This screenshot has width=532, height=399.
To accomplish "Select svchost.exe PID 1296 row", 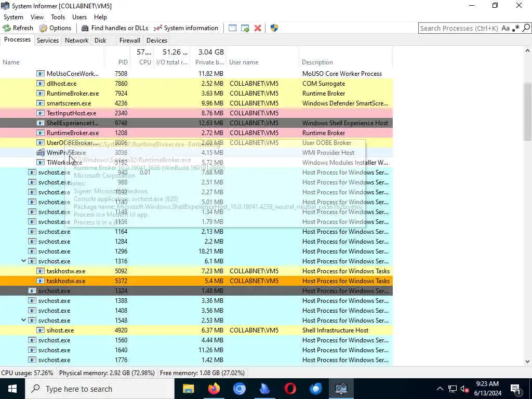I will click(x=196, y=251).
